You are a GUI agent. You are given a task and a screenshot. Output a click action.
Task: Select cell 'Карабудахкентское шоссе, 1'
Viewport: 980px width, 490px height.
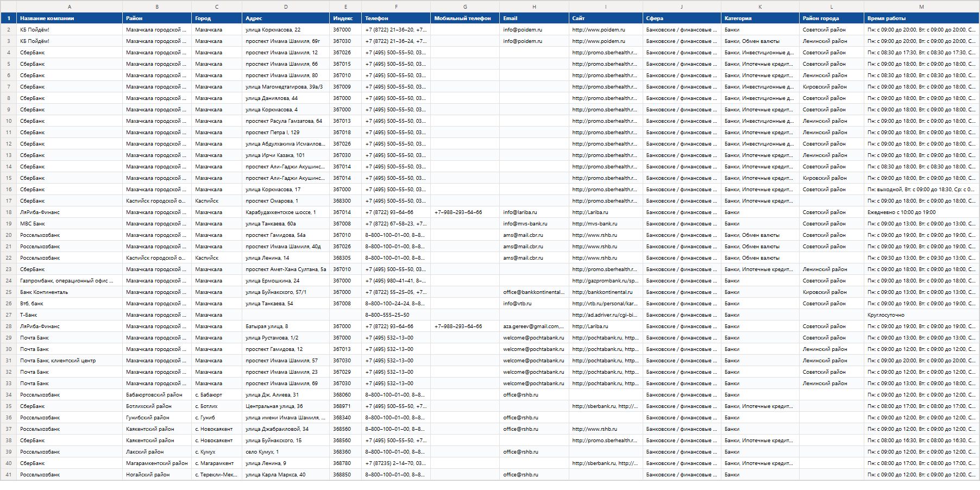[x=286, y=212]
